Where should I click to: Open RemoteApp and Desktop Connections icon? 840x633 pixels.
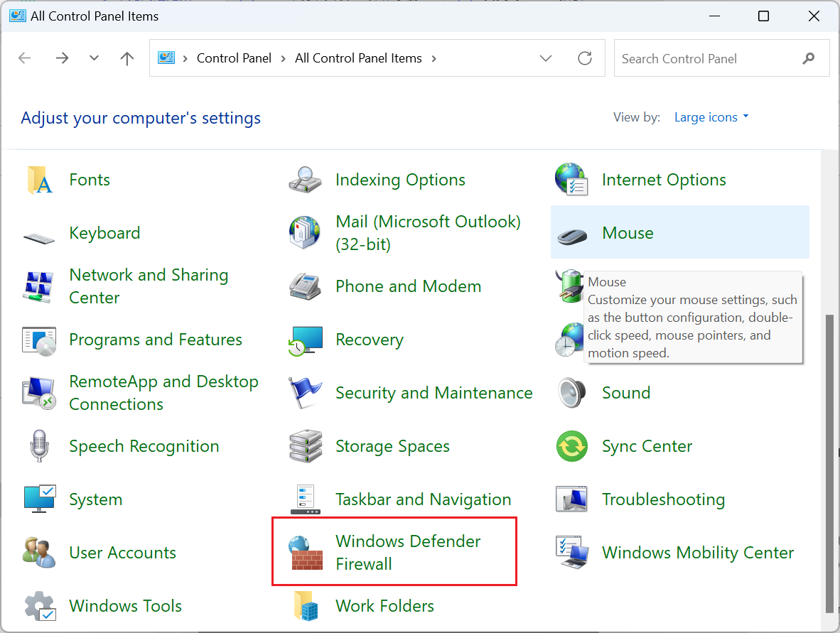click(x=38, y=393)
